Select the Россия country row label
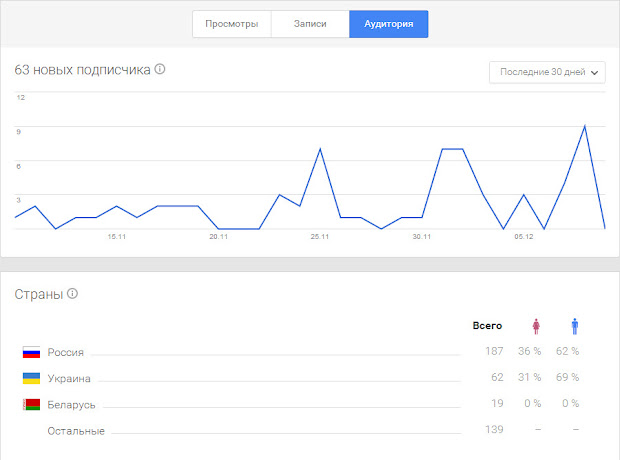Screen dimensions: 620x460 pyautogui.click(x=66, y=352)
